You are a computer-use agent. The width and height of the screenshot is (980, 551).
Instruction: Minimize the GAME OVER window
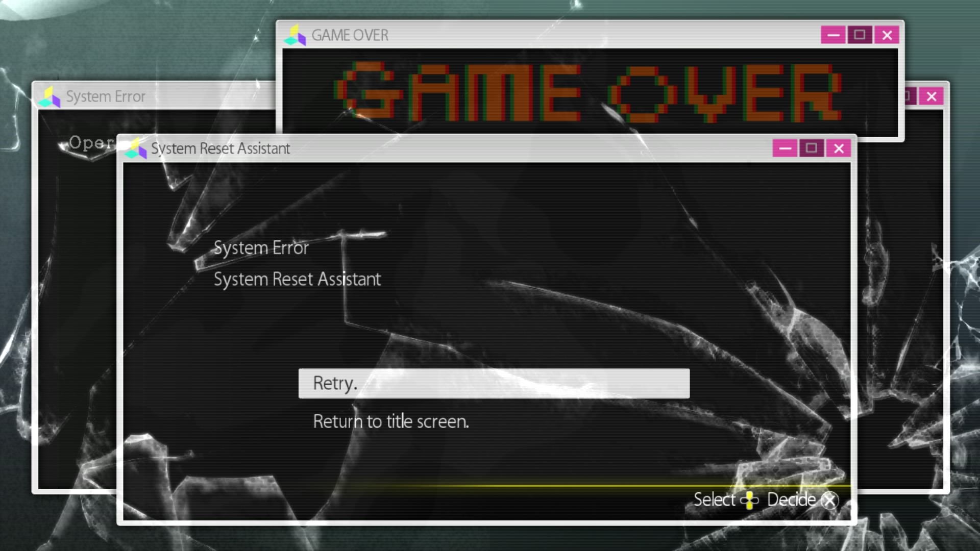833,35
